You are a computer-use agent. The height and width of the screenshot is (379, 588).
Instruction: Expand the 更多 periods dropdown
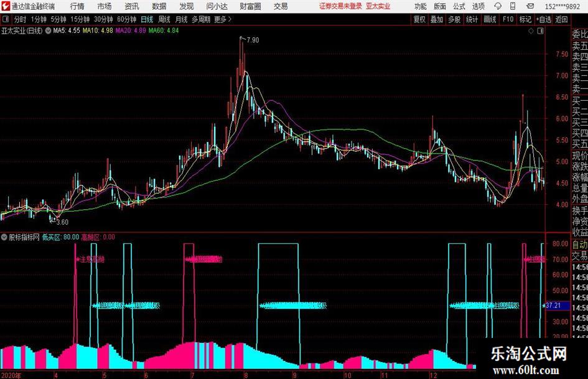point(223,19)
